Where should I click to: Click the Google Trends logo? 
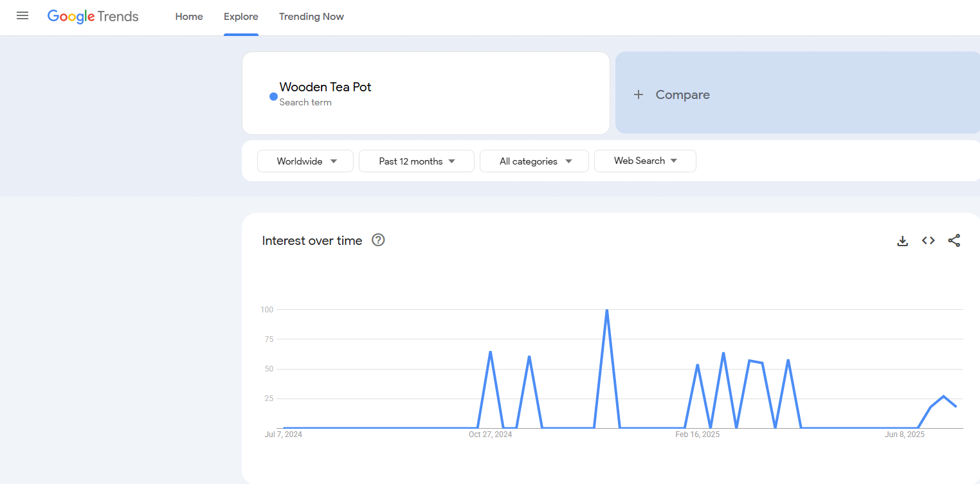pos(93,17)
